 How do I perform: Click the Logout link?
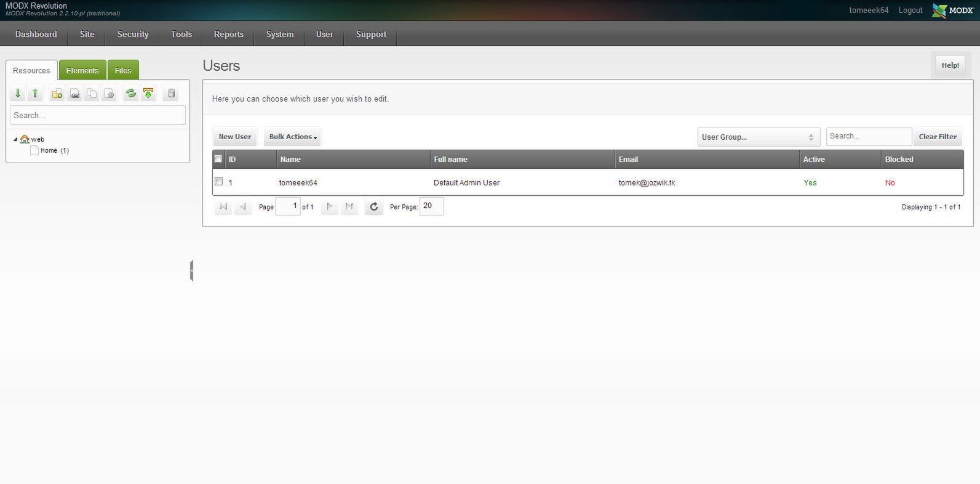click(910, 10)
